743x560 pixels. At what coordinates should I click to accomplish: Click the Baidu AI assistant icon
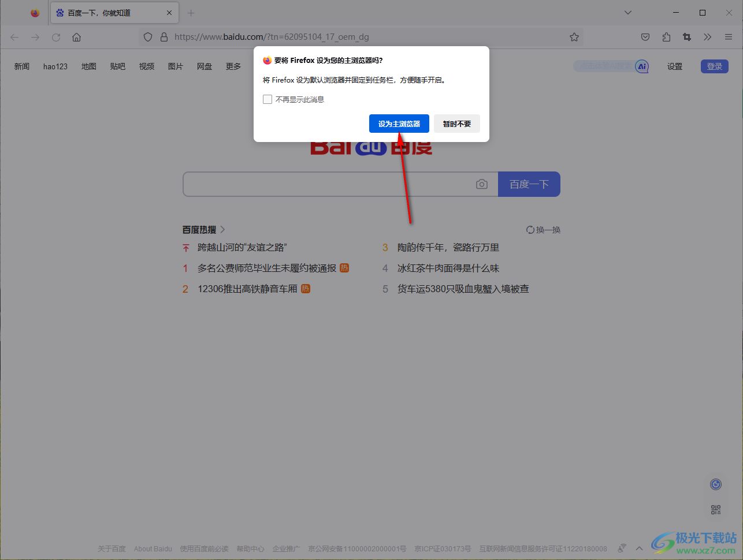pyautogui.click(x=642, y=66)
